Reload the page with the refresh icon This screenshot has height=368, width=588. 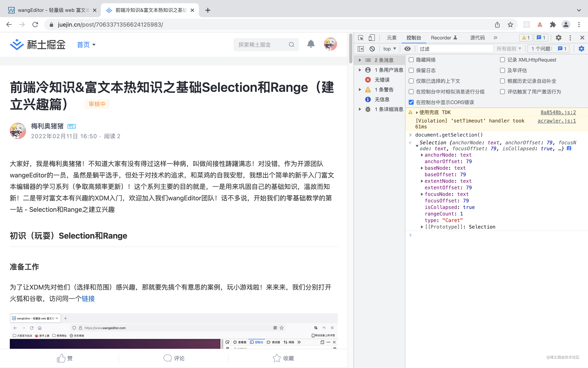[x=35, y=25]
